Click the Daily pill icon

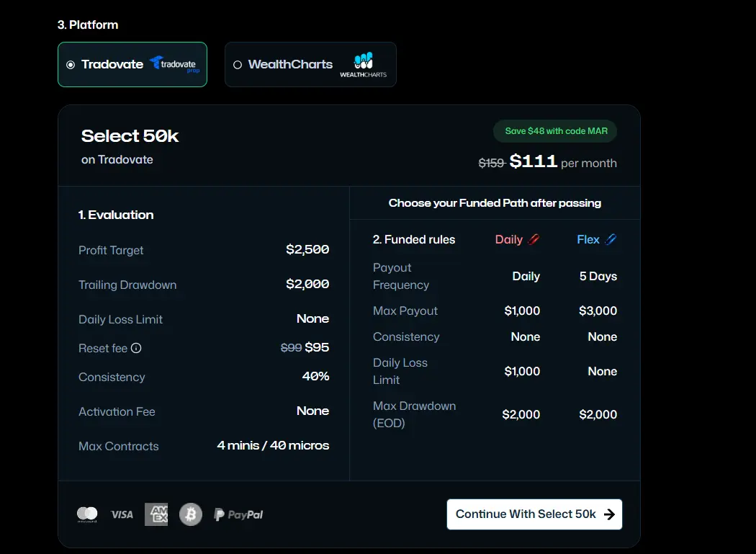pyautogui.click(x=534, y=239)
